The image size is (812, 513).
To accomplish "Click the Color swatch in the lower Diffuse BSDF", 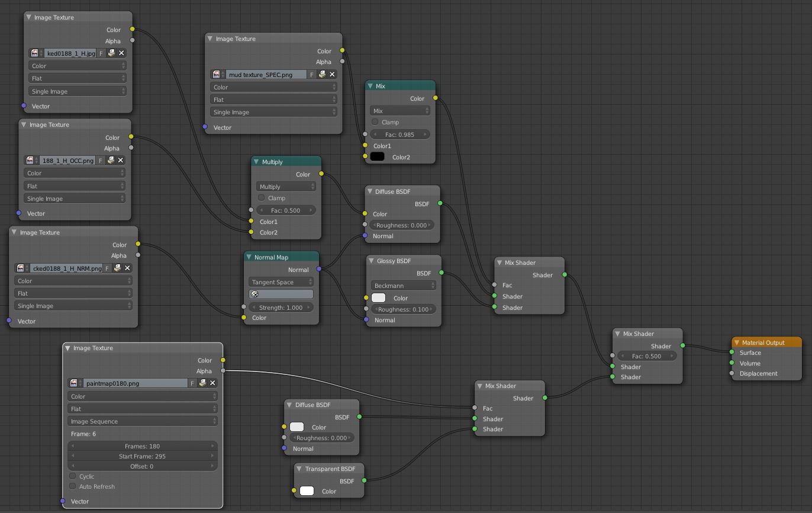I will (297, 427).
